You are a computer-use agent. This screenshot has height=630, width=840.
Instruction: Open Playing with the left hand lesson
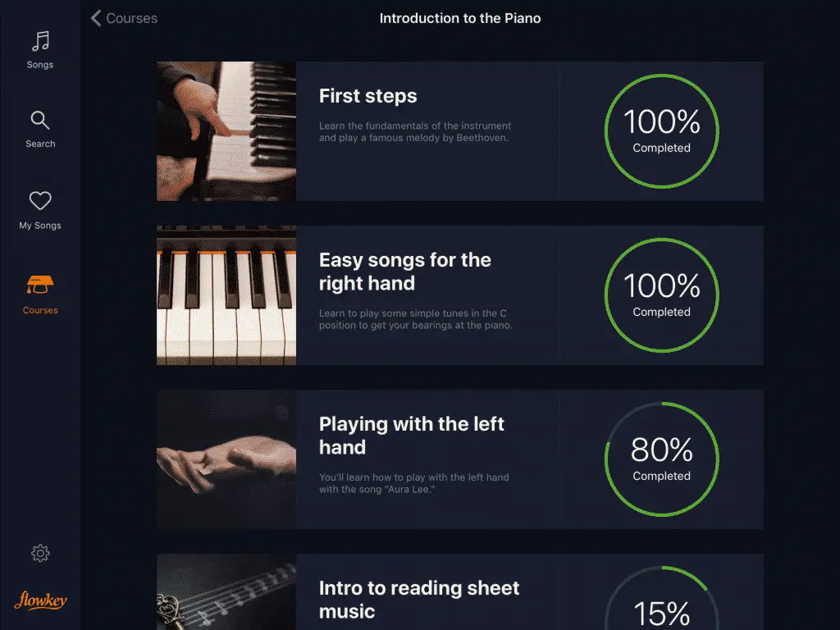point(412,436)
